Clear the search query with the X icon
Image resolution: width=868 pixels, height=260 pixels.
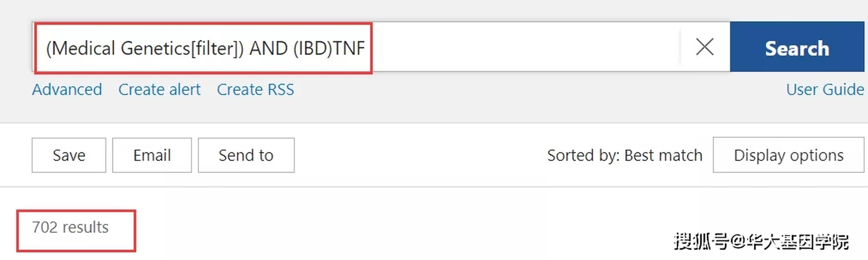point(705,47)
